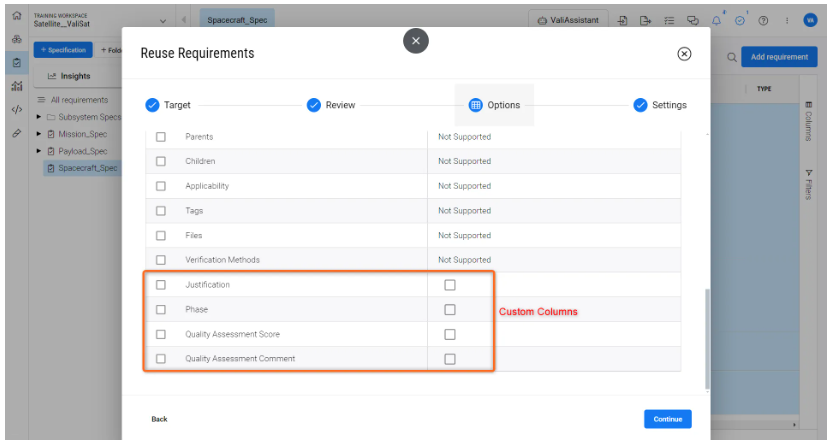The width and height of the screenshot is (833, 446).
Task: Tick the Justification row checkbox
Action: point(161,285)
